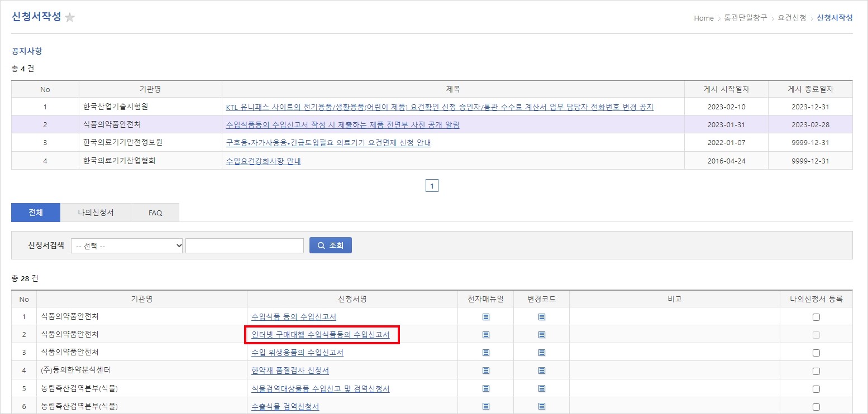Open 식물검역대상물품 수입신고 및 검역신청서 link
Viewport: 868px width, 414px height.
point(321,389)
